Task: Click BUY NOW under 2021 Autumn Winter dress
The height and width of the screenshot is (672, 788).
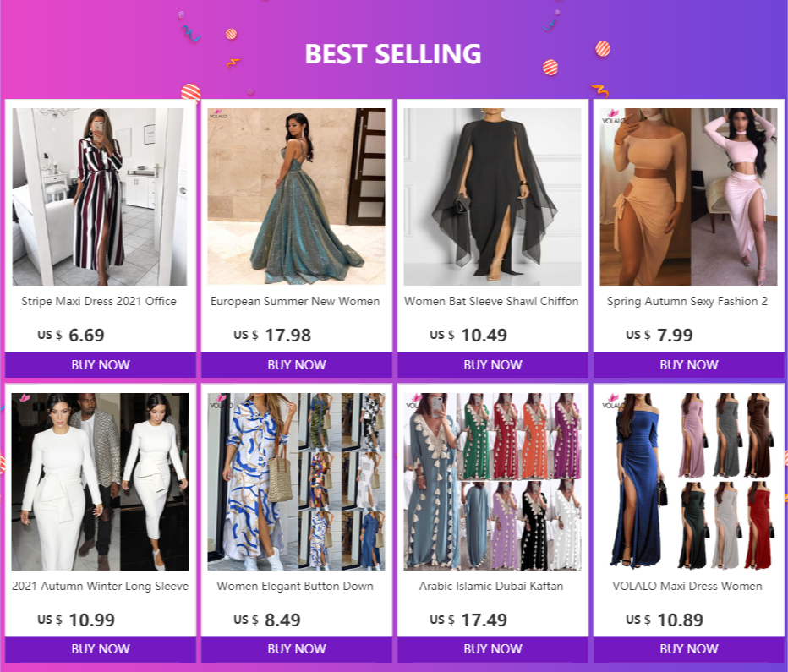Action: 101,649
